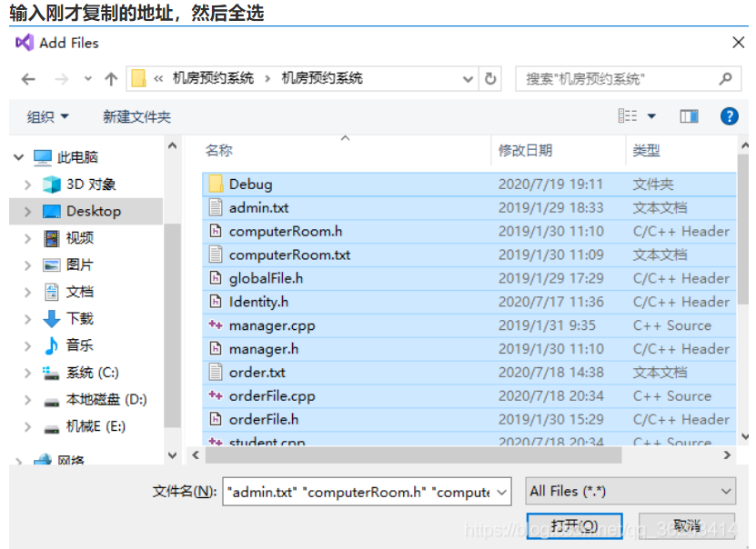The height and width of the screenshot is (549, 756).
Task: Click the list view mode icon
Action: 626,115
